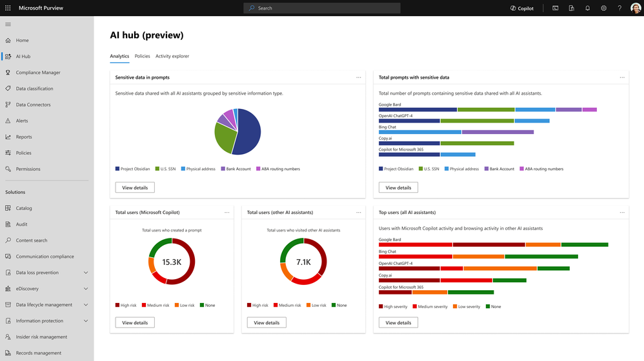Open more options on Total prompts card

622,77
